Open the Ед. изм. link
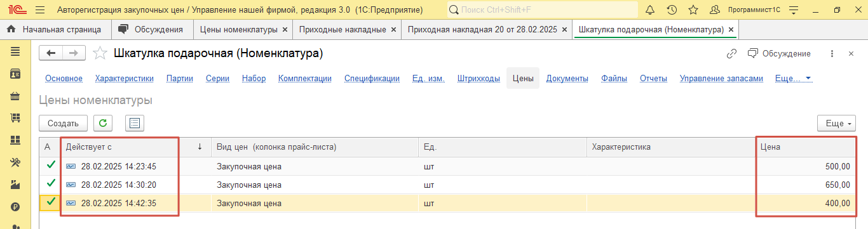 tap(428, 79)
